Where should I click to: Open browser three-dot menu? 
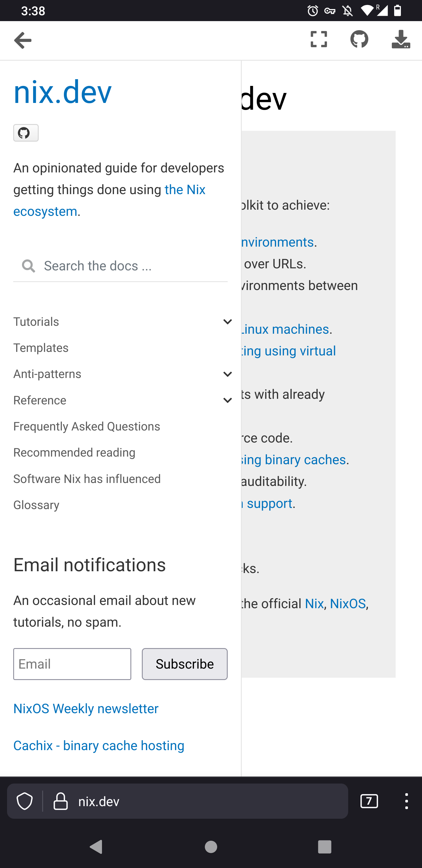pos(406,801)
